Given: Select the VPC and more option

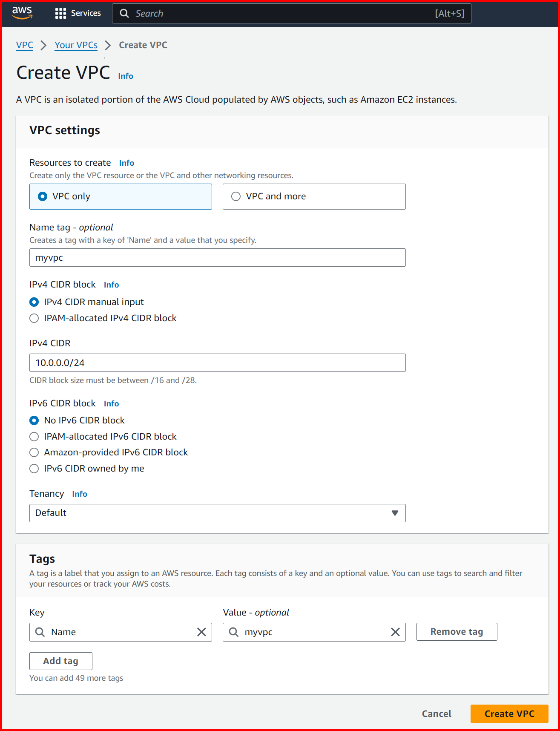Looking at the screenshot, I should (236, 196).
